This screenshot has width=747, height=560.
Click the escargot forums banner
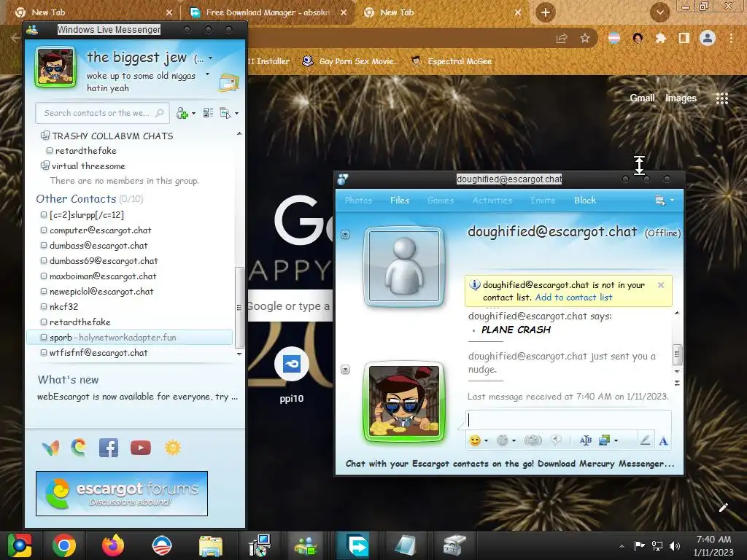click(122, 494)
